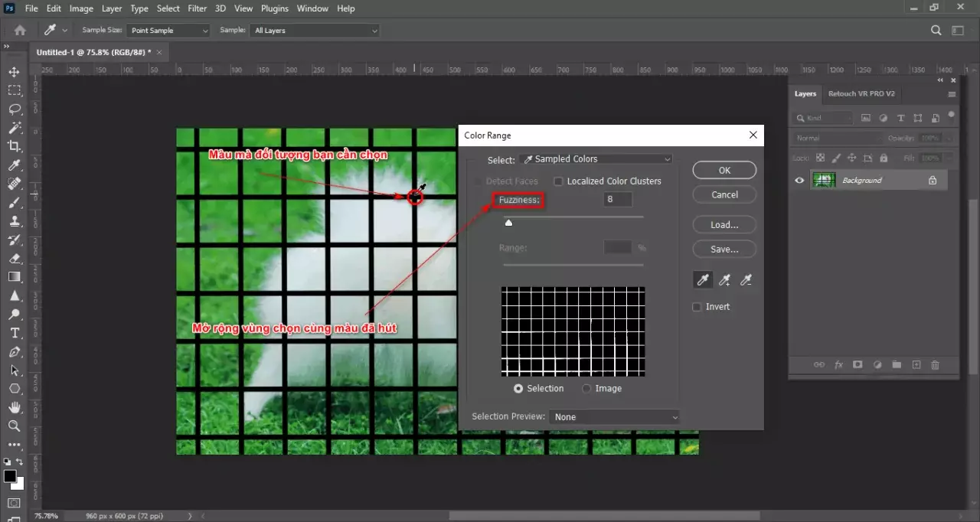Select the Move tool
980x522 pixels.
click(x=15, y=71)
